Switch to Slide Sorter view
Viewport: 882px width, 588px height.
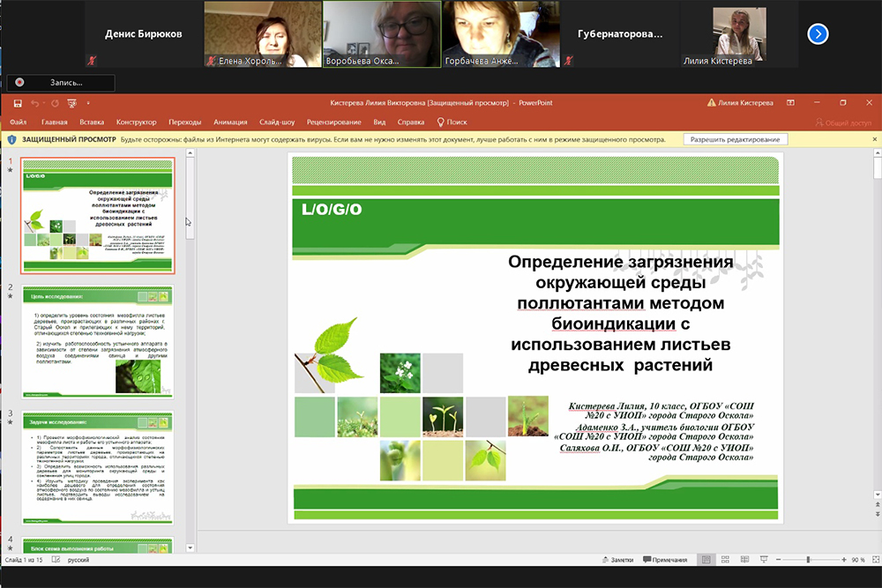724,560
